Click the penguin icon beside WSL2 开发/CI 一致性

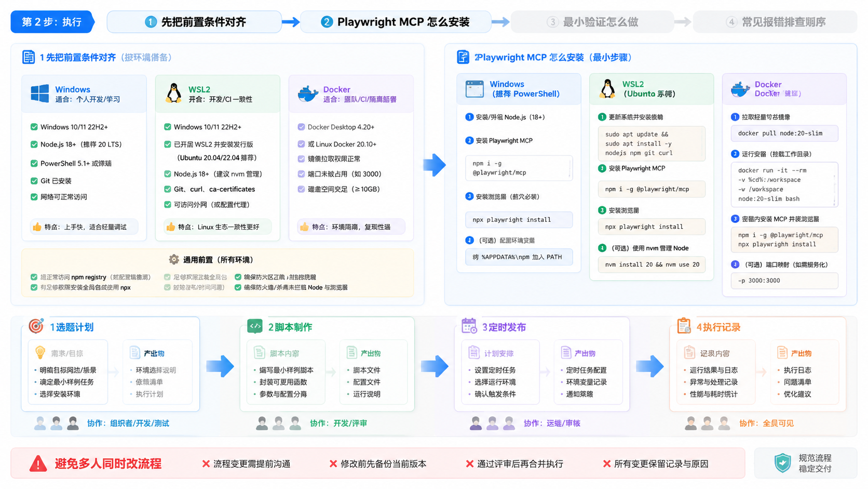pos(173,94)
